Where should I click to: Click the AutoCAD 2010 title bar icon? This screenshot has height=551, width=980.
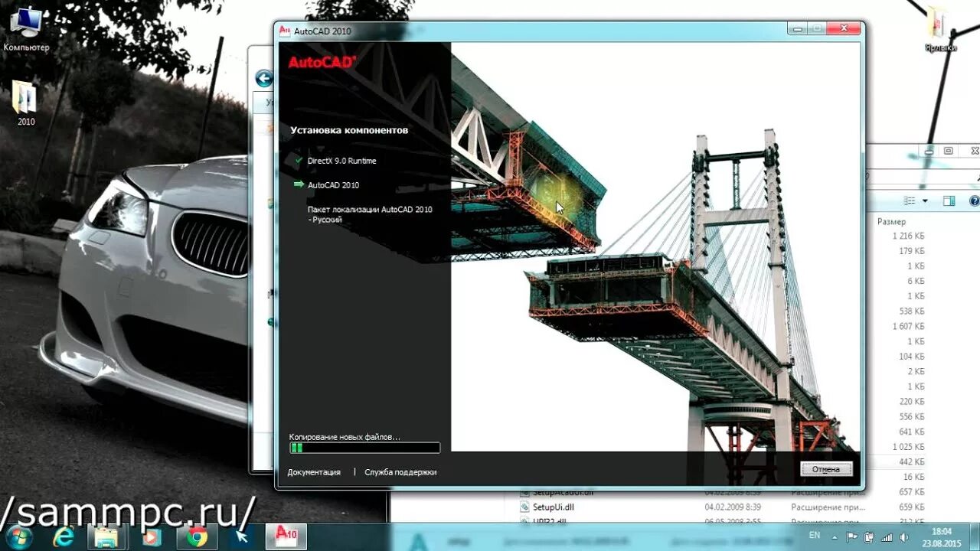click(x=285, y=31)
